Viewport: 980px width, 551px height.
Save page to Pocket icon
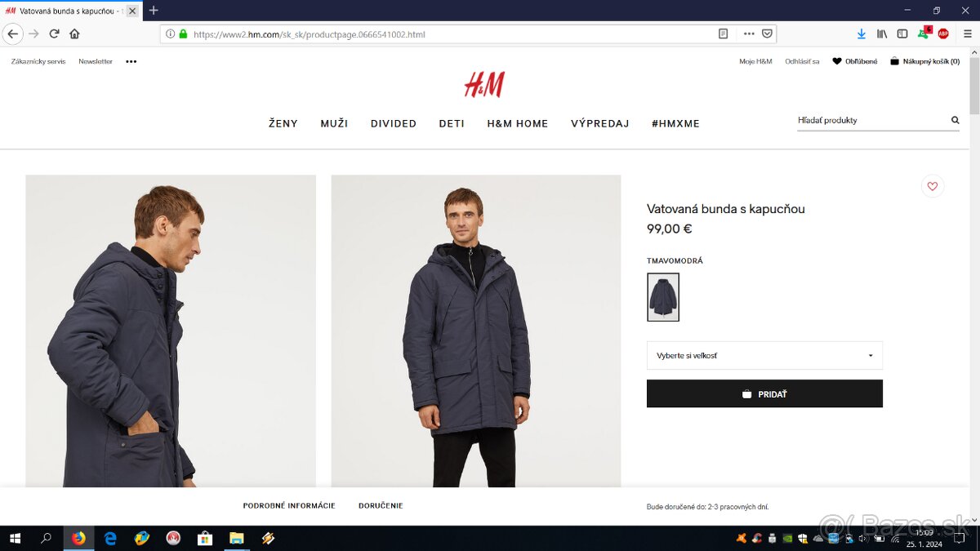point(767,34)
